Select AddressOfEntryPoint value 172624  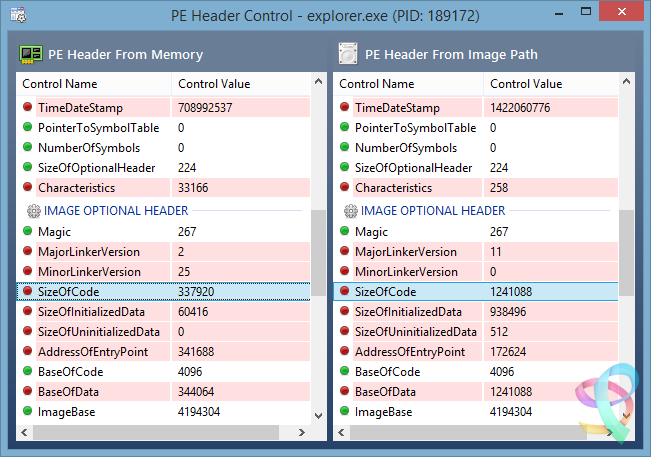(x=508, y=352)
